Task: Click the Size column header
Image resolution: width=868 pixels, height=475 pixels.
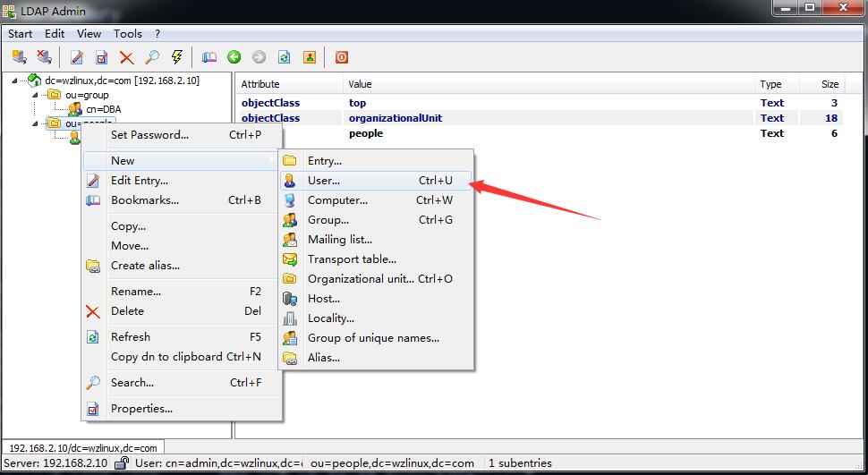Action: [x=822, y=84]
